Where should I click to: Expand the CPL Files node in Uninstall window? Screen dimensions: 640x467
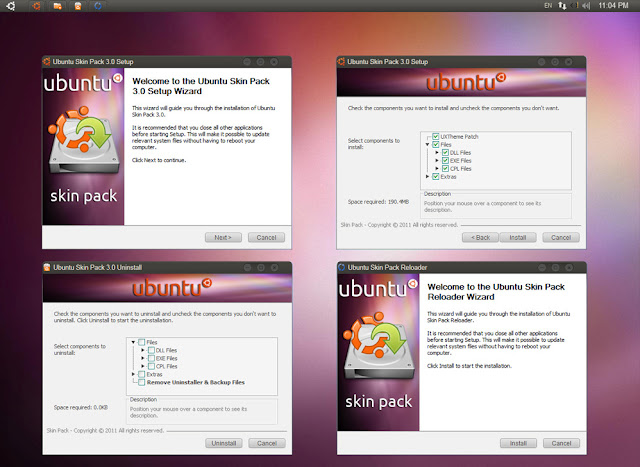[x=143, y=366]
